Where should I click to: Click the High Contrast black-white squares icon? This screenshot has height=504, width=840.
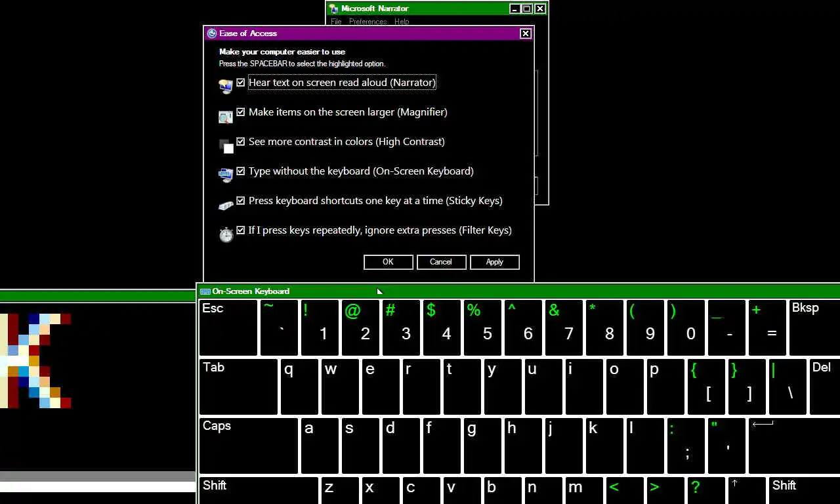pos(226,146)
